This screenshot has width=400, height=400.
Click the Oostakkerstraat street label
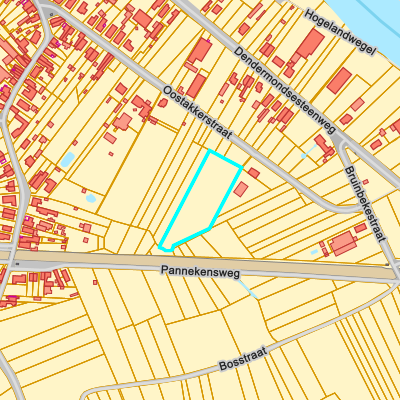pos(197,113)
